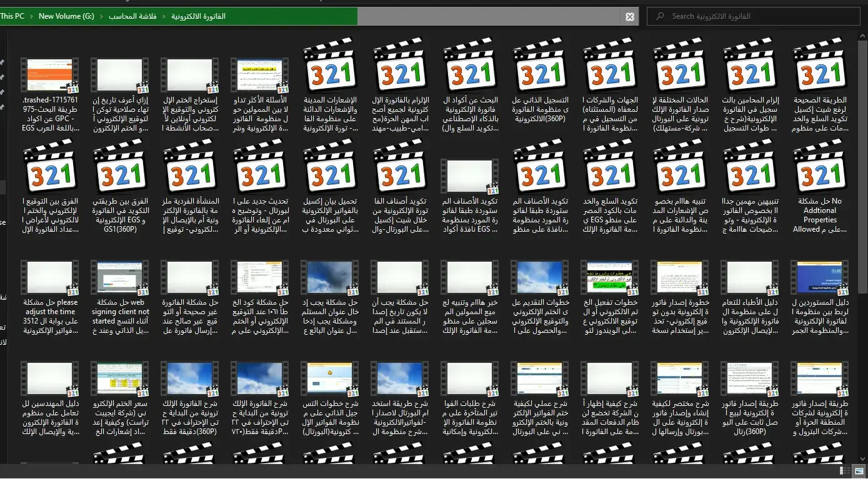
Task: Select the video الإلزام بالفاتورة الإلكترونية لجميع أصحاب المهن الحرة
Action: pos(401,86)
